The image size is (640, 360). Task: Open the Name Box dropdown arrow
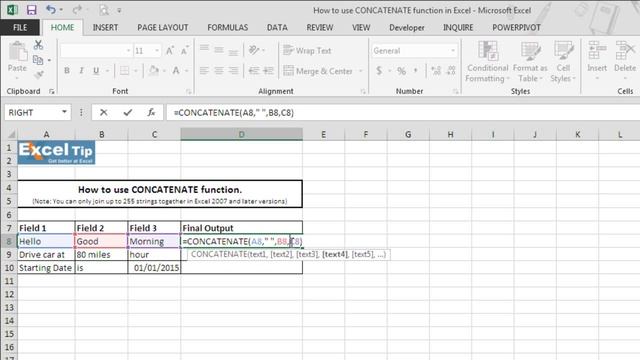click(64, 112)
